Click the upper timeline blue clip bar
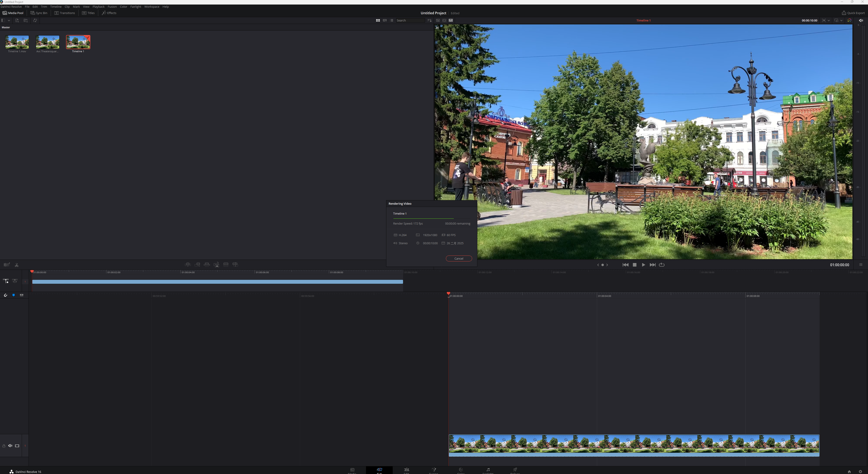Image resolution: width=868 pixels, height=474 pixels. (x=218, y=282)
